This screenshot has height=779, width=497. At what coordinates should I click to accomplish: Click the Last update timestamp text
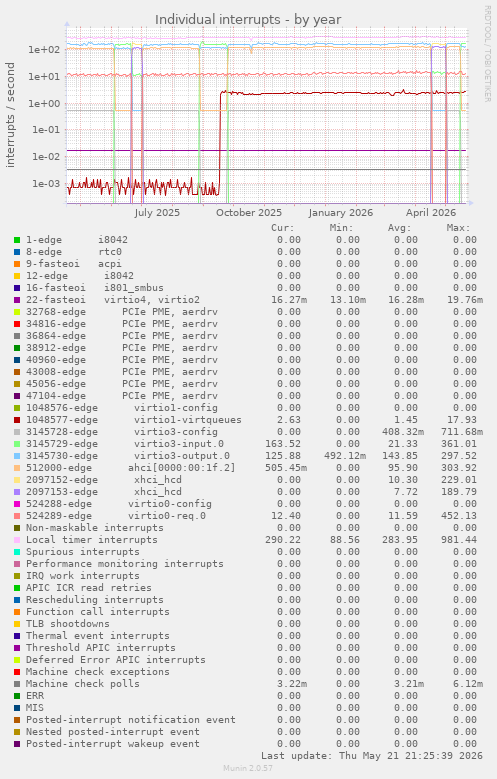[x=372, y=756]
